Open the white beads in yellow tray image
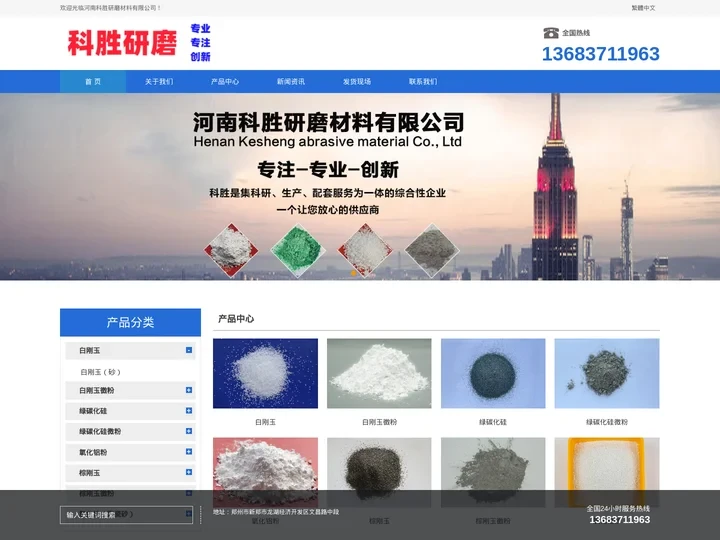Screen dimensions: 720x540 pyautogui.click(x=607, y=472)
